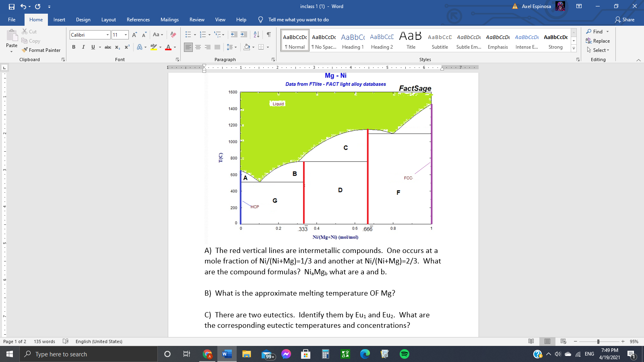Image resolution: width=644 pixels, height=362 pixels.
Task: Apply Subscript to selected text
Action: click(117, 47)
